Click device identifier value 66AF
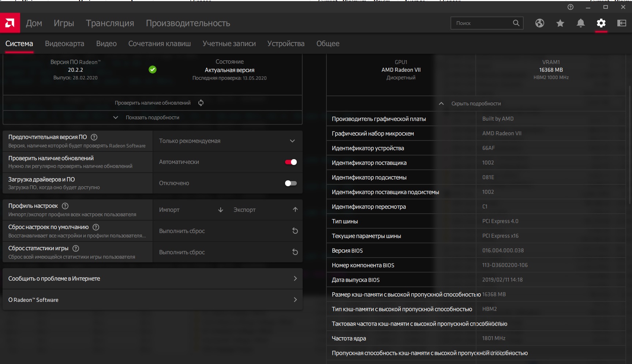The height and width of the screenshot is (364, 632). click(489, 148)
